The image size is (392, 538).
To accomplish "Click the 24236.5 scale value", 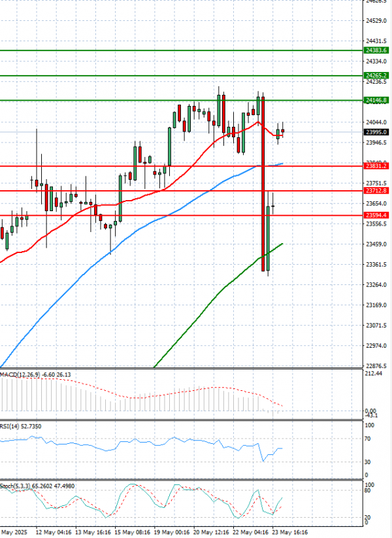I will click(376, 82).
